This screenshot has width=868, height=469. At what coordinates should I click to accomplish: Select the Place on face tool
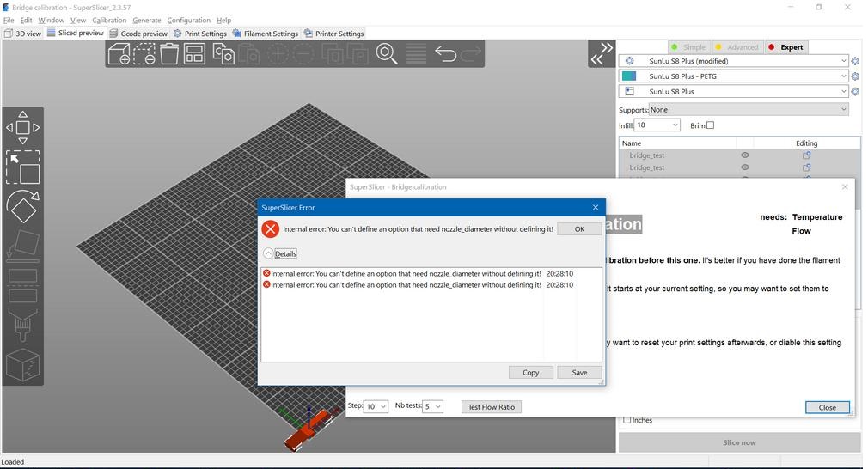tap(22, 245)
